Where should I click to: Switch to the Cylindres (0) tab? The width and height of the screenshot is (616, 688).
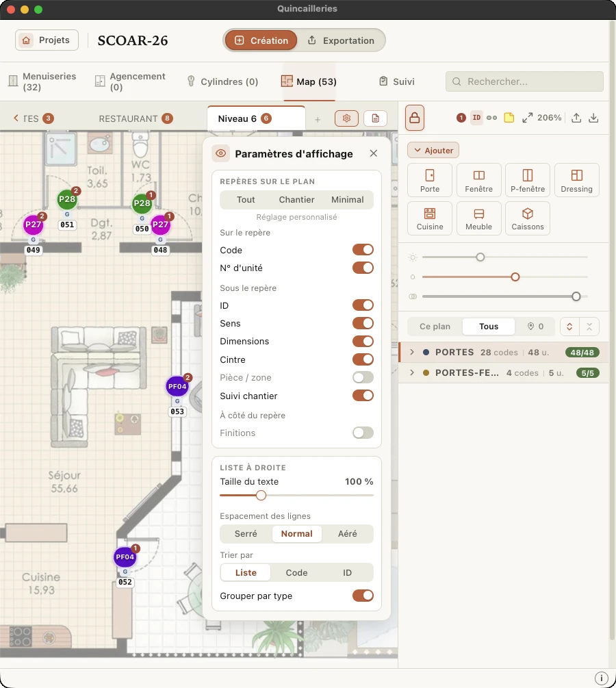(223, 81)
